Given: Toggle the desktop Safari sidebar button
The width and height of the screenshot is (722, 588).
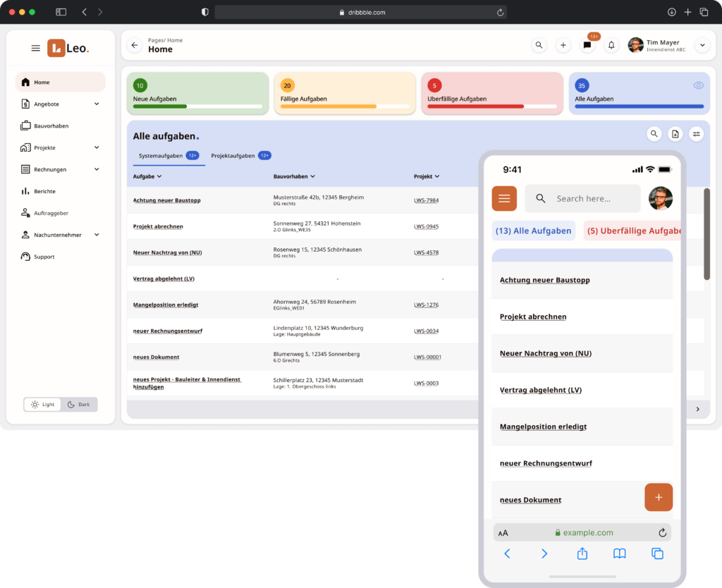Looking at the screenshot, I should click(61, 12).
